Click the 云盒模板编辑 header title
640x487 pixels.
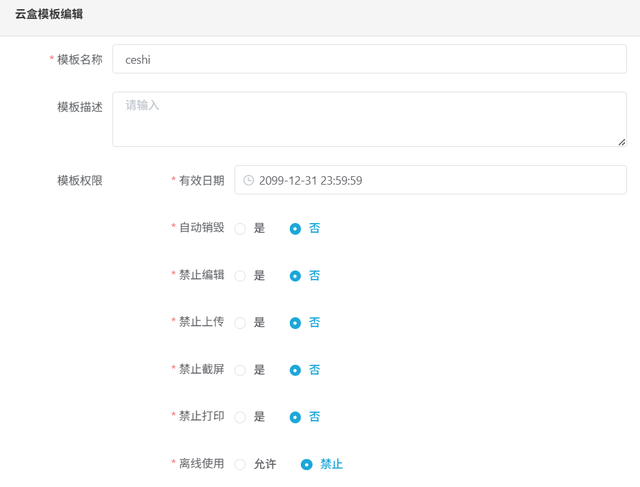[49, 15]
